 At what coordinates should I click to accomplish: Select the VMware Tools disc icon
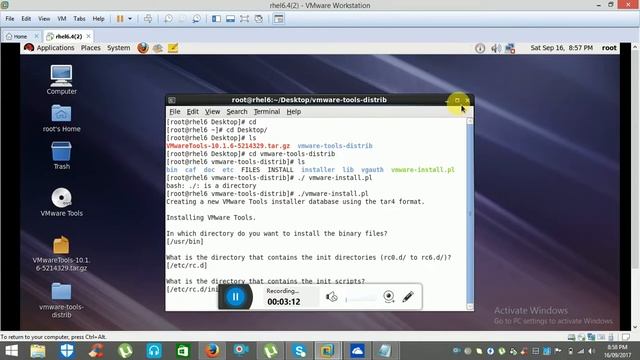point(61,202)
